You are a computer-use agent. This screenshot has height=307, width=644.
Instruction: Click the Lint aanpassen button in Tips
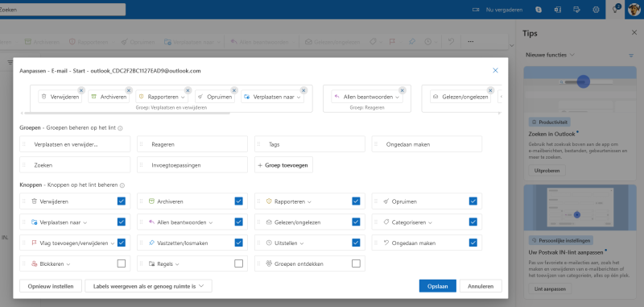click(550, 289)
